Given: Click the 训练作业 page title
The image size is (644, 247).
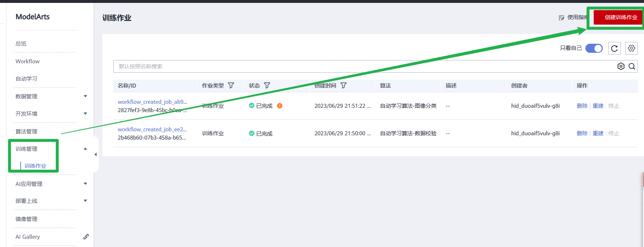Looking at the screenshot, I should pos(117,18).
